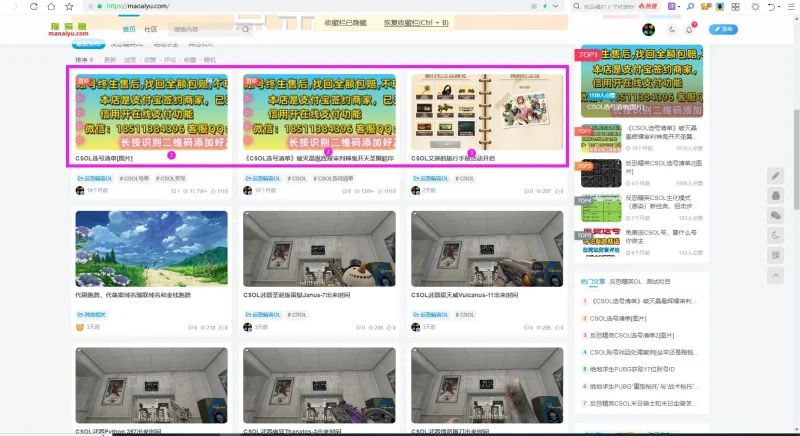Sort posts by 浏览
The image size is (800, 436).
[130, 60]
